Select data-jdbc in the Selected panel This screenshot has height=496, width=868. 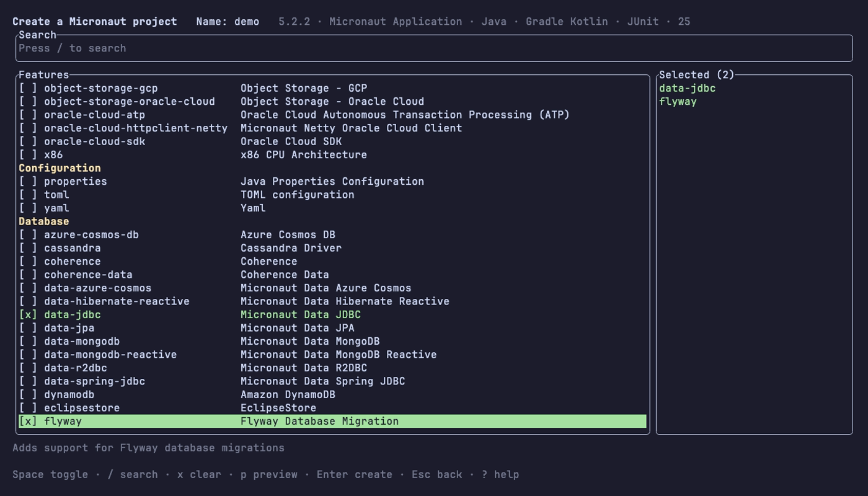[687, 88]
